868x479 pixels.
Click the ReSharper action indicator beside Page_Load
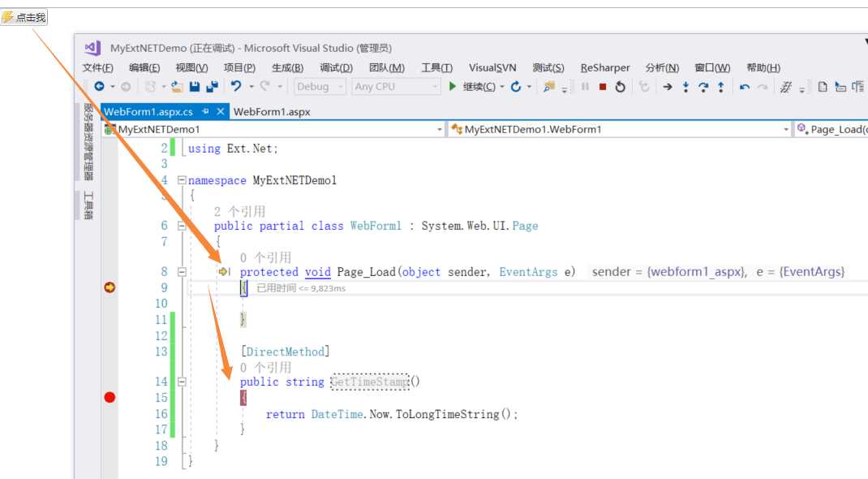[x=224, y=271]
